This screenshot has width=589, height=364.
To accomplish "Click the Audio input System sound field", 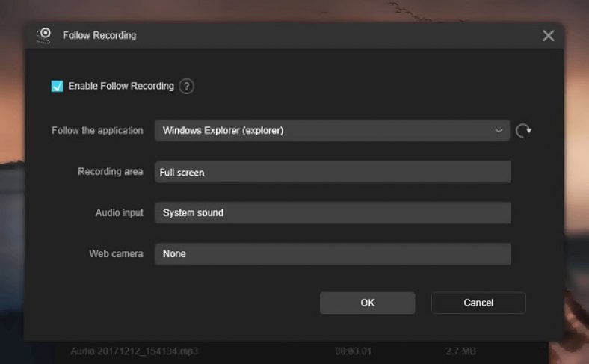I will coord(333,212).
